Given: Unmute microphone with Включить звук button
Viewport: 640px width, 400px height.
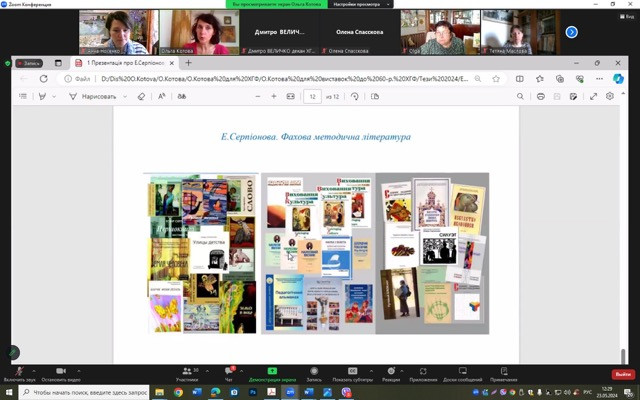Looking at the screenshot, I should (20, 372).
